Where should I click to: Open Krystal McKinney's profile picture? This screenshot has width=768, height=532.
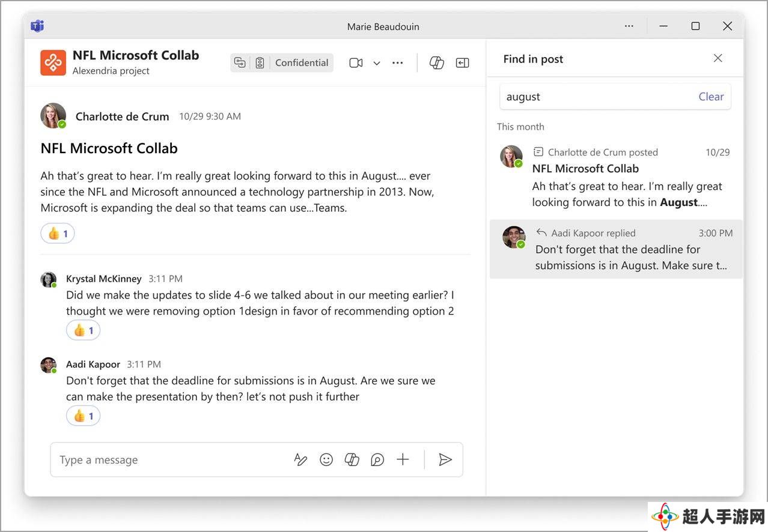(x=48, y=280)
